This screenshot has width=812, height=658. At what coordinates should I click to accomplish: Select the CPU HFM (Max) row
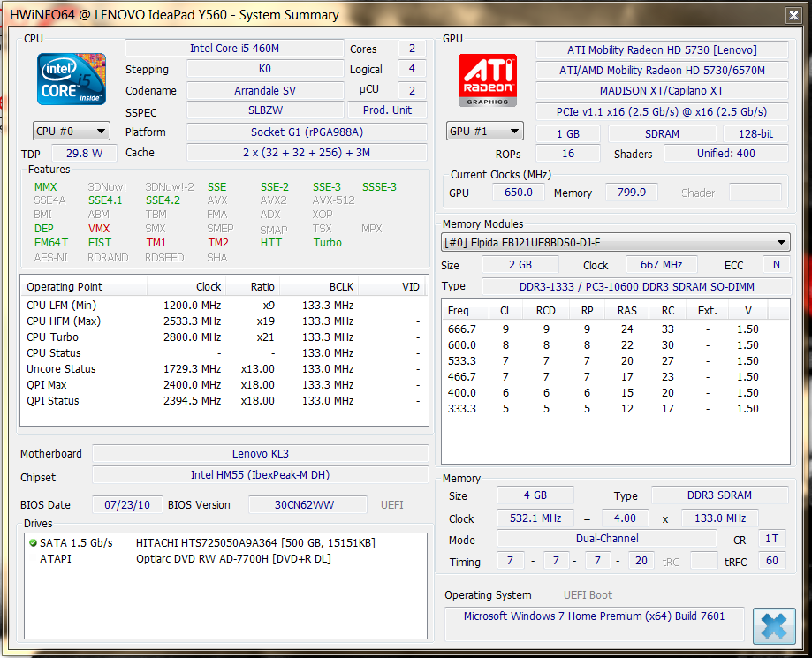pyautogui.click(x=224, y=321)
